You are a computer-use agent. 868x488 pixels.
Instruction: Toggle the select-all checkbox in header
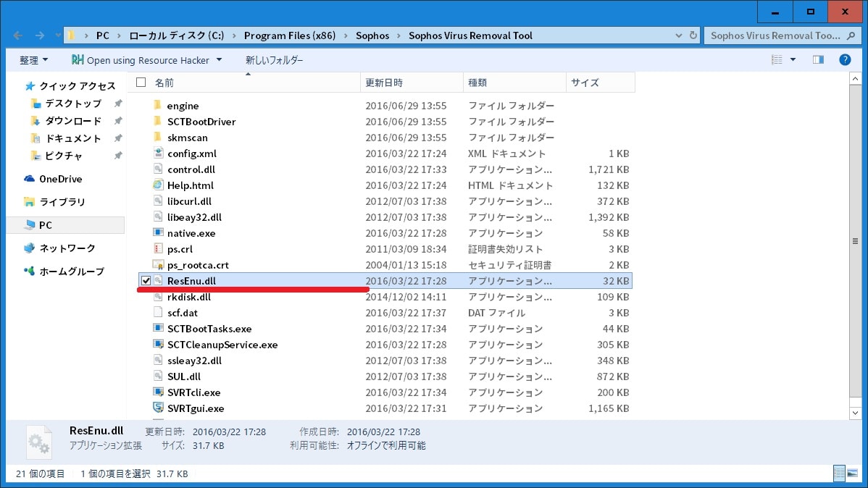(141, 83)
